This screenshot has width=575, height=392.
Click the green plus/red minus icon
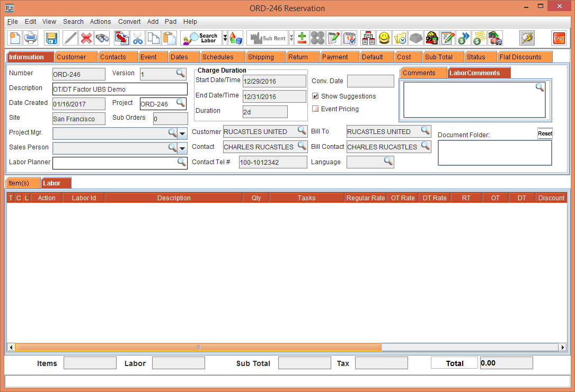302,38
